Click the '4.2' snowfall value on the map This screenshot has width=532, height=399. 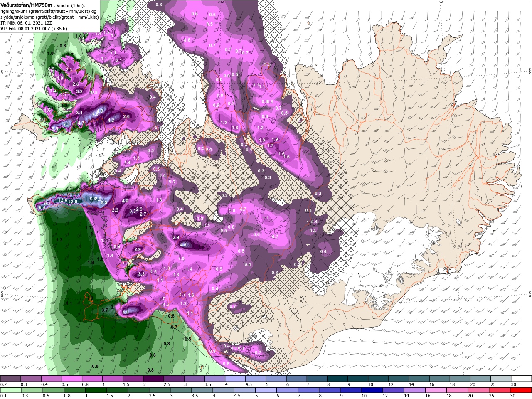click(x=111, y=120)
